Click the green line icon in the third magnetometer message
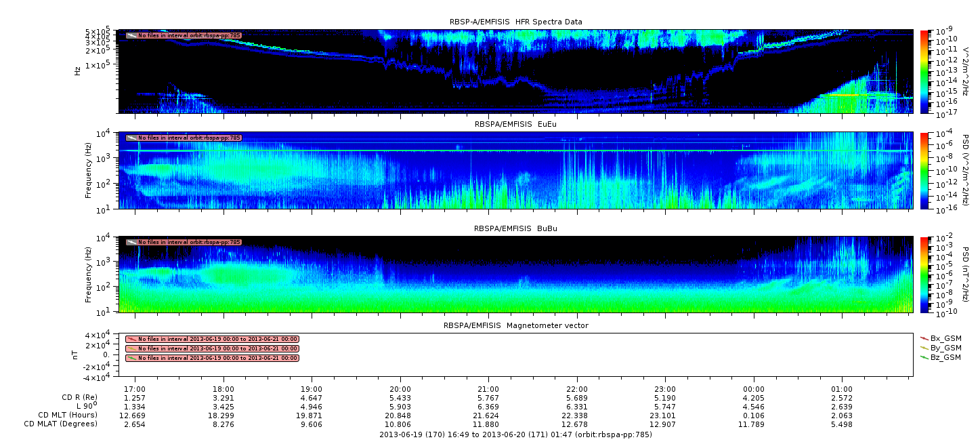The image size is (980, 446). click(132, 358)
